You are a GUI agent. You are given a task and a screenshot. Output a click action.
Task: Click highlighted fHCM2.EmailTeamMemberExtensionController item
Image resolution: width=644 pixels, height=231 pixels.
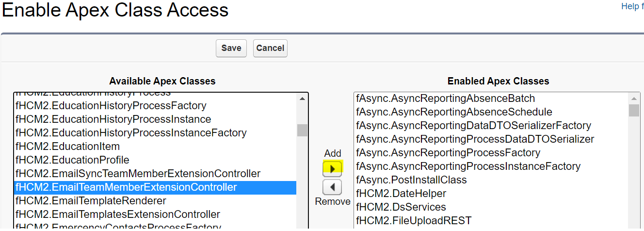[x=126, y=187]
